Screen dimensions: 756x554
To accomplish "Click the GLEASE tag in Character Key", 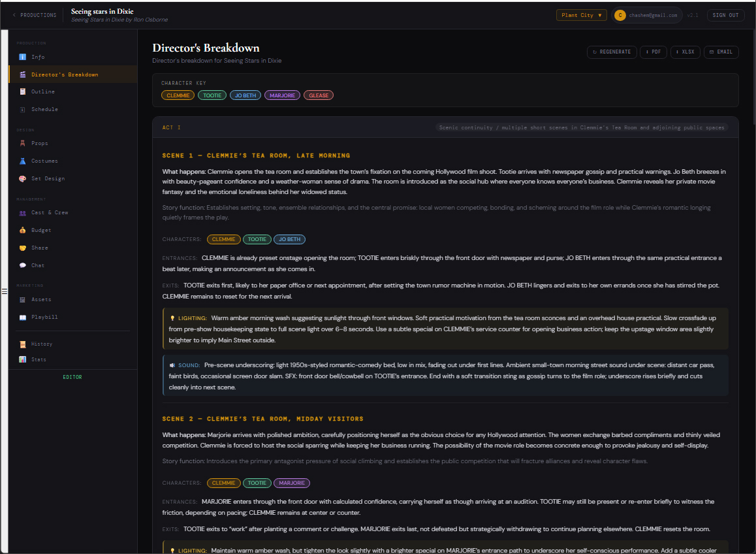I will pyautogui.click(x=319, y=95).
